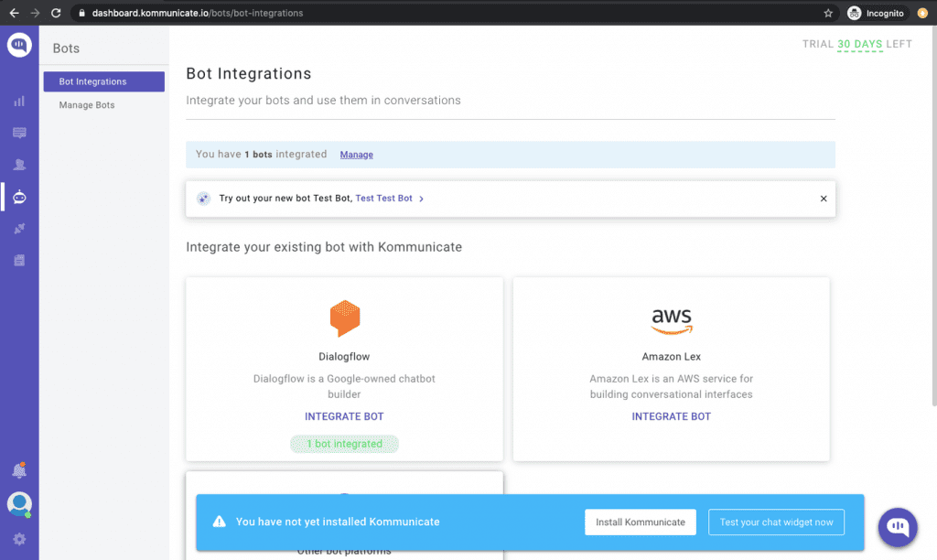Image resolution: width=937 pixels, height=560 pixels.
Task: Click the warning triangle icon in install banner
Action: pyautogui.click(x=220, y=522)
